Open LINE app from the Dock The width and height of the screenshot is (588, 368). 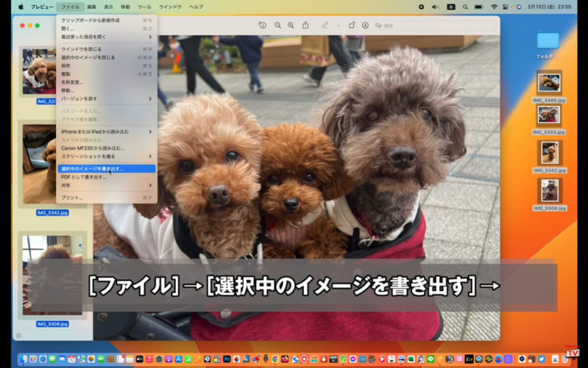[431, 359]
